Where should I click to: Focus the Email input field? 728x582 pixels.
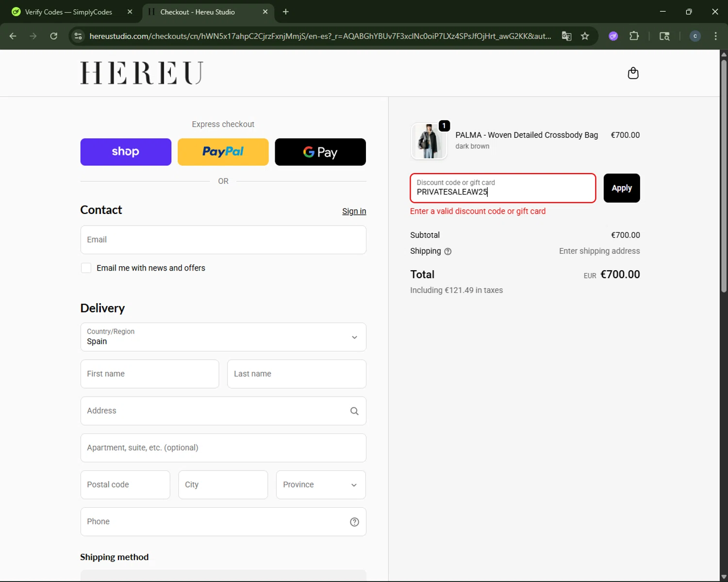(223, 240)
